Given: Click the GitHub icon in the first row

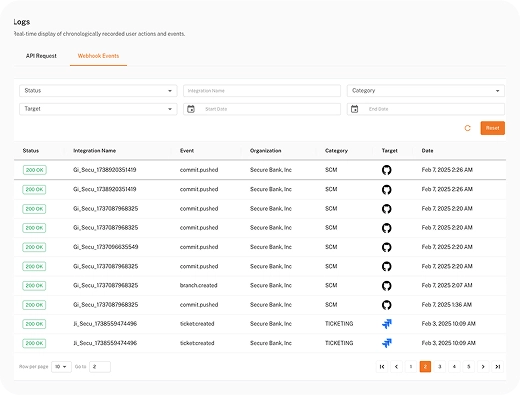Looking at the screenshot, I should pos(386,170).
